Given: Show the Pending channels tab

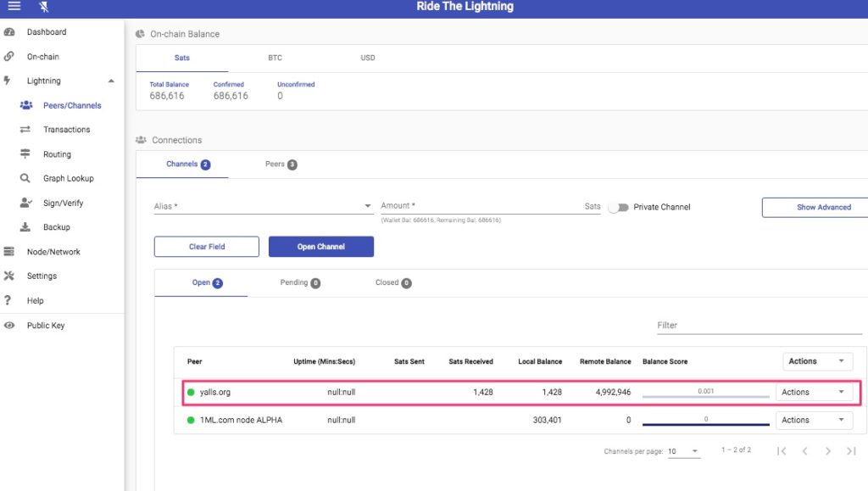Looking at the screenshot, I should (x=300, y=283).
